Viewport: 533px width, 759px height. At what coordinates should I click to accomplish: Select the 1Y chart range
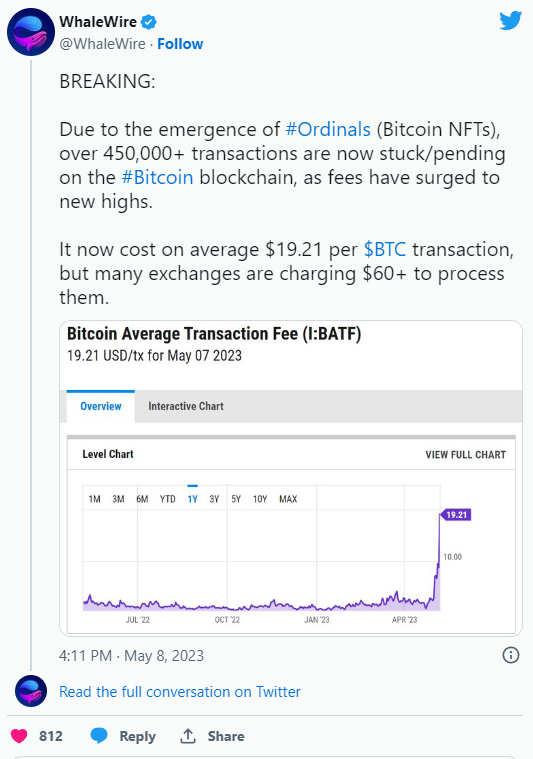[x=193, y=499]
